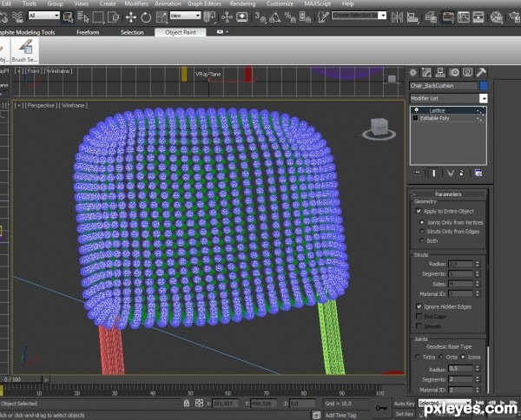This screenshot has width=521, height=420.
Task: Open the Rendering menu
Action: coord(242,3)
